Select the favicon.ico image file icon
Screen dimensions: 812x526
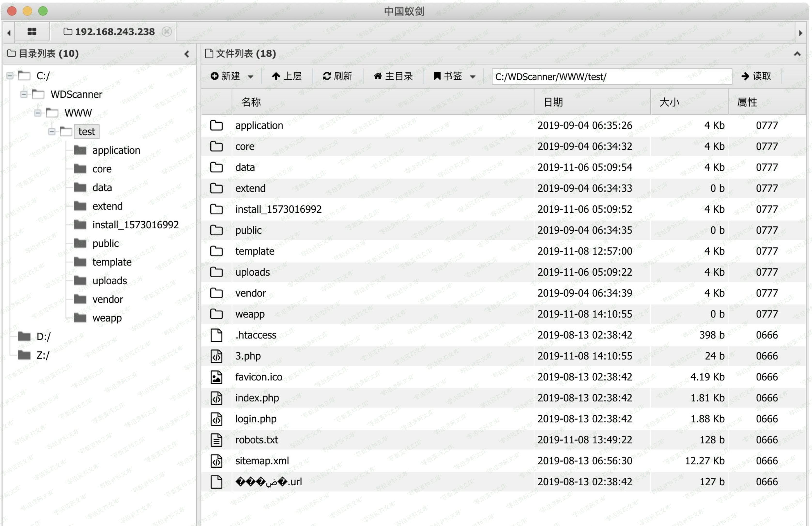point(216,377)
